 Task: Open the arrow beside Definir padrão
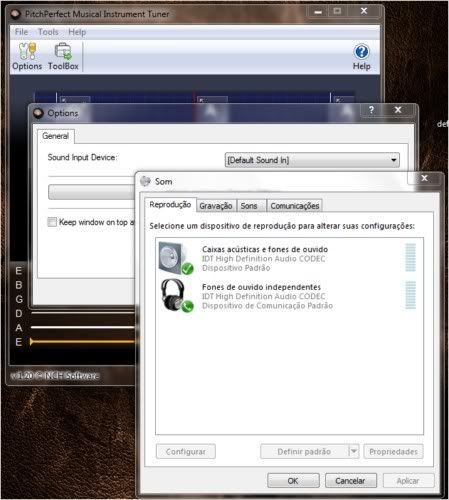354,452
